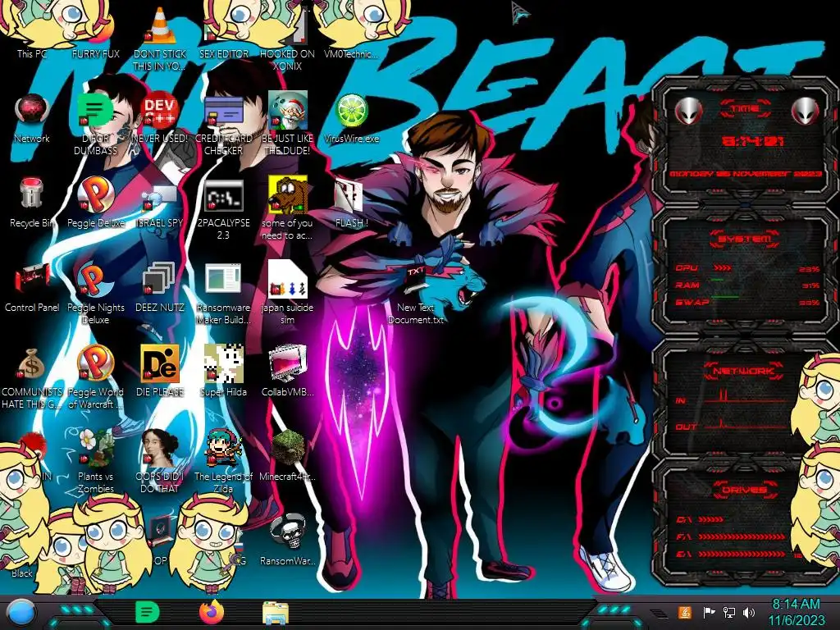840x630 pixels.
Task: Click the F:\ drive bar in DRIVES gadget
Action: pos(742,536)
